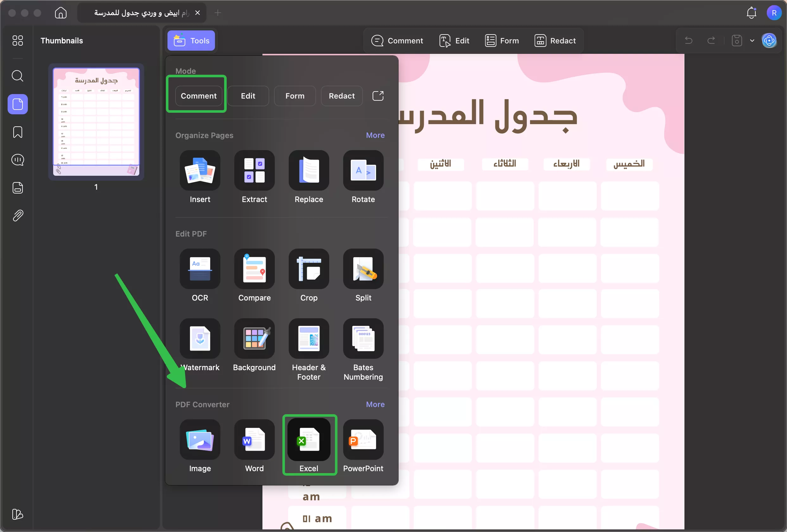
Task: Open the save options dropdown
Action: point(752,40)
